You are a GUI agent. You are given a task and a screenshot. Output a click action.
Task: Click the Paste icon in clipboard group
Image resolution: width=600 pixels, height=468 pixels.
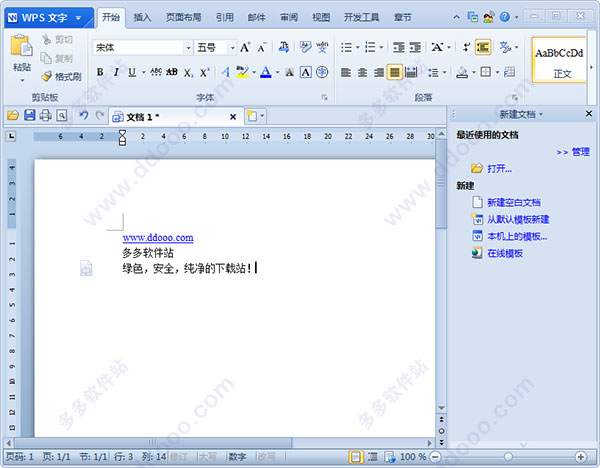click(21, 46)
